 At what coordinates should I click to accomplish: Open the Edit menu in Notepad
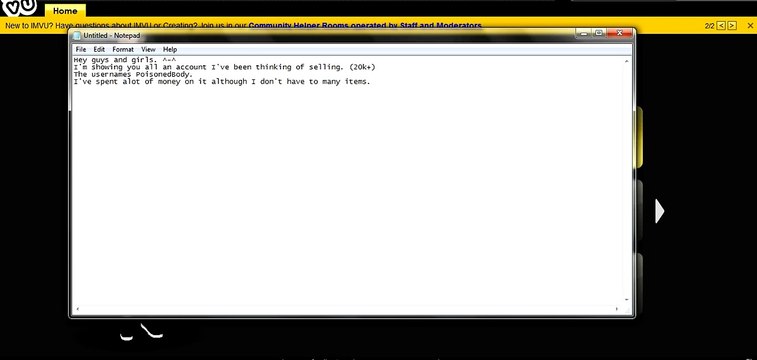(99, 49)
